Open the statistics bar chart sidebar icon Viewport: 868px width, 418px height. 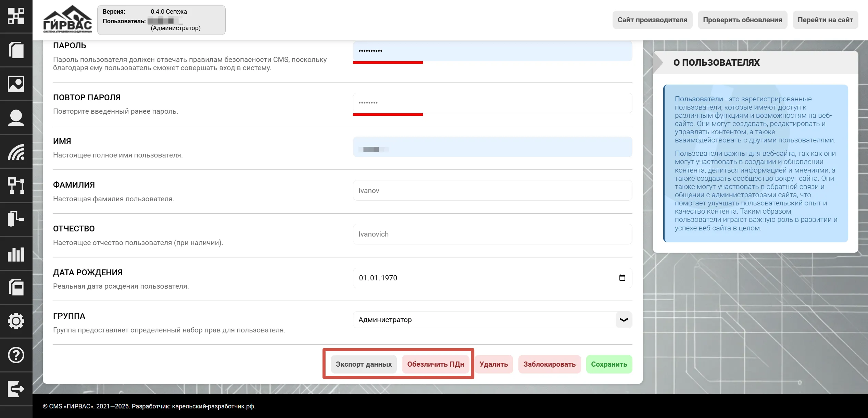point(16,254)
